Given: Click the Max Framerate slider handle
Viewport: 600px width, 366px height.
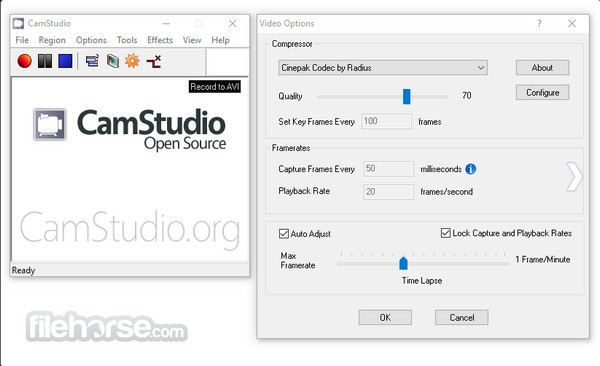Looking at the screenshot, I should click(403, 263).
